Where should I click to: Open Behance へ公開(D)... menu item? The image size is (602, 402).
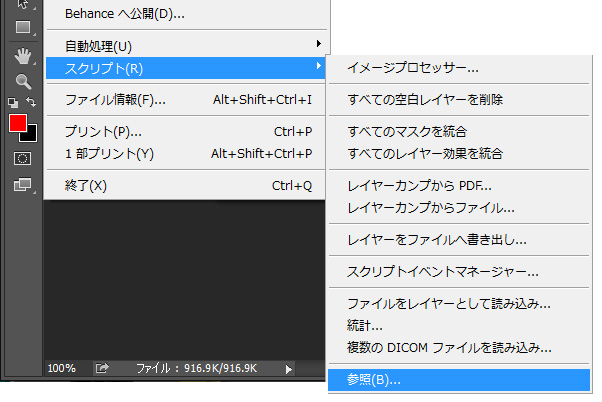pyautogui.click(x=187, y=14)
